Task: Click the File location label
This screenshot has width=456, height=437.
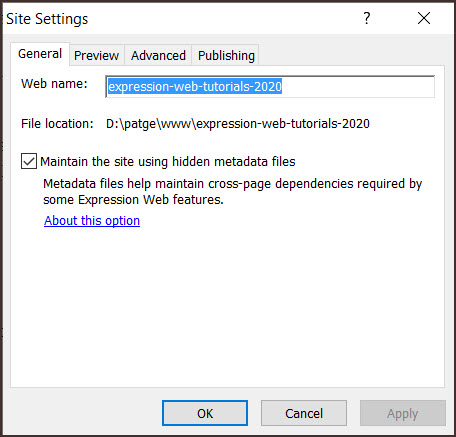Action: tap(57, 124)
